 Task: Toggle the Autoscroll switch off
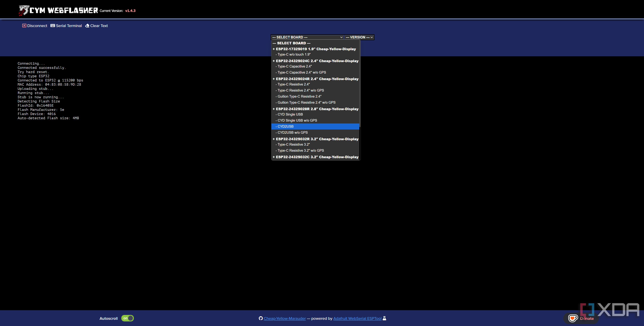coord(127,318)
